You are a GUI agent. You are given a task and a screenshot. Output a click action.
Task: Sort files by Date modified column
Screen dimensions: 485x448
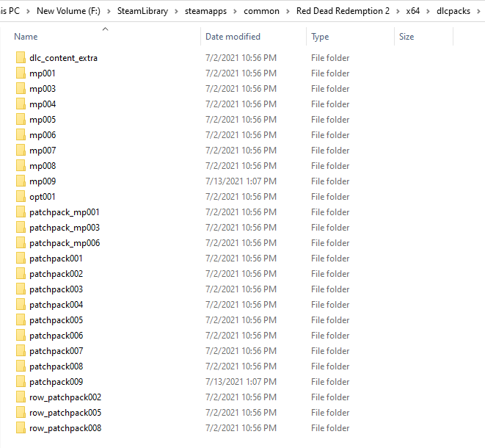click(233, 37)
